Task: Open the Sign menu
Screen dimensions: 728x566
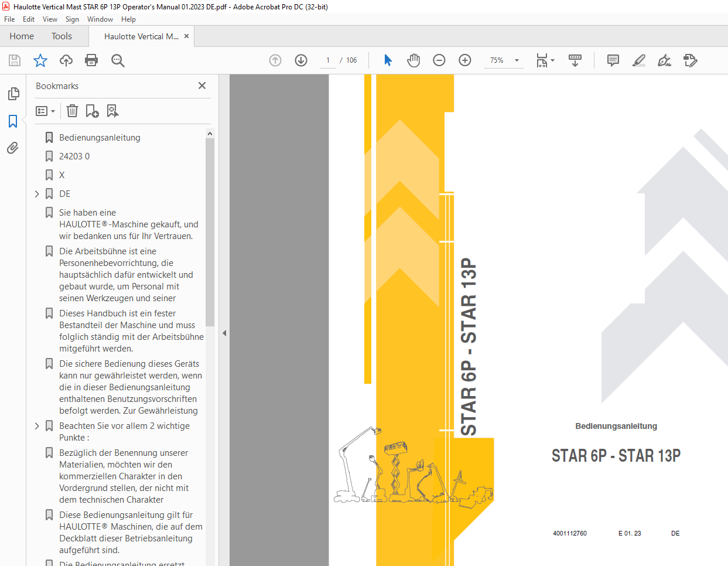Action: pos(72,19)
